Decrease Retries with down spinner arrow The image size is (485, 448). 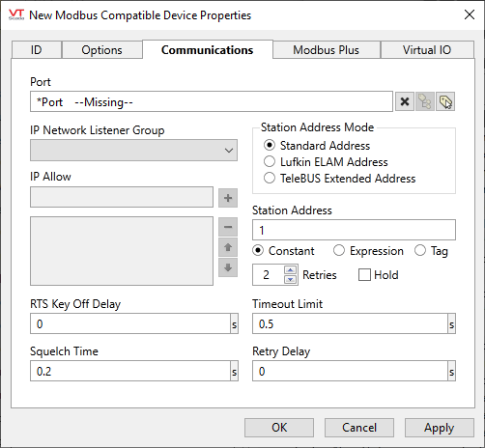291,279
